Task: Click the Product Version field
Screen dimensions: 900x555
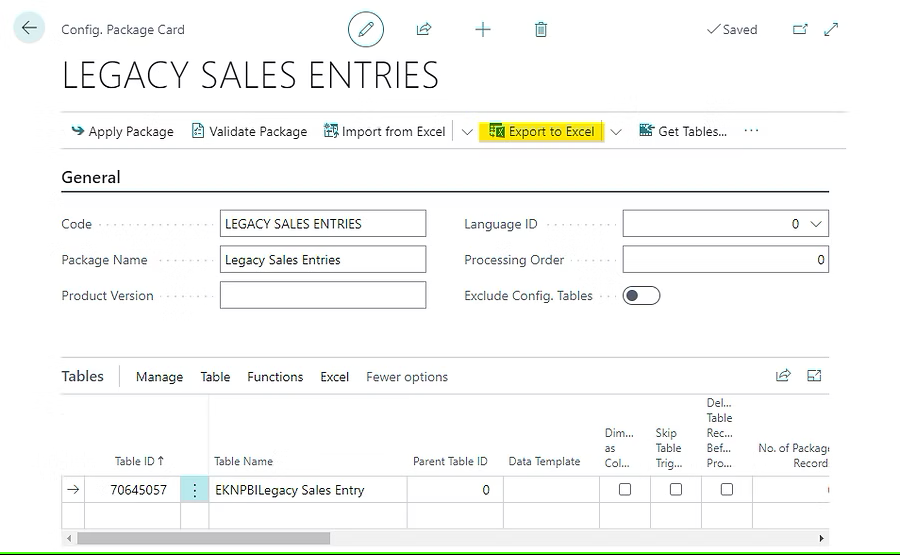Action: 323,295
